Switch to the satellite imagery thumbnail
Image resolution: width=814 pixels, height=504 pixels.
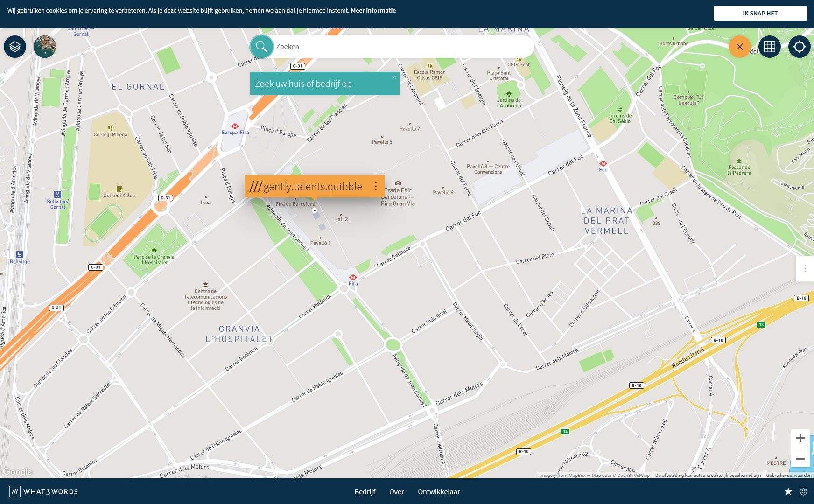(x=45, y=47)
